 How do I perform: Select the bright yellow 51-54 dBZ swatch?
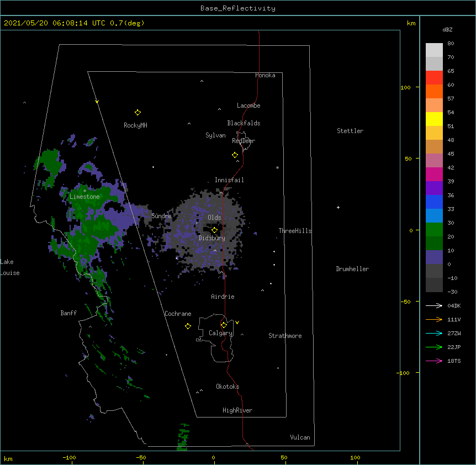[x=434, y=119]
